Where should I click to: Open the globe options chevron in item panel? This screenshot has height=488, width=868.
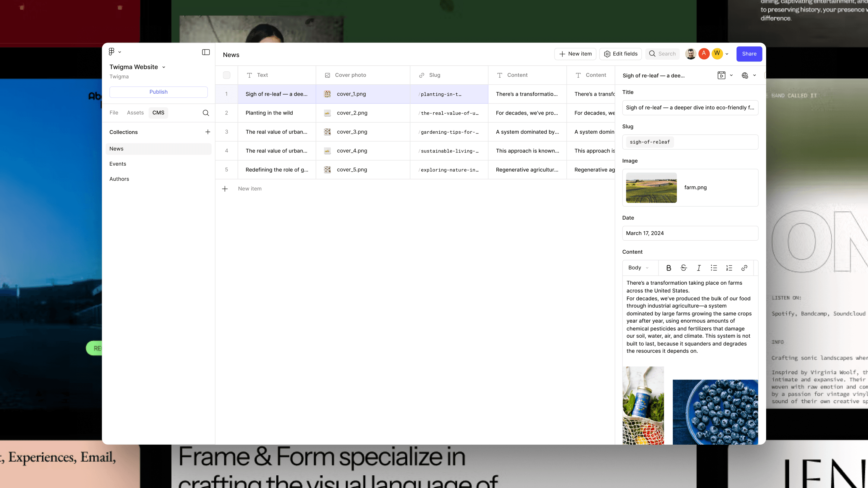pos(754,75)
